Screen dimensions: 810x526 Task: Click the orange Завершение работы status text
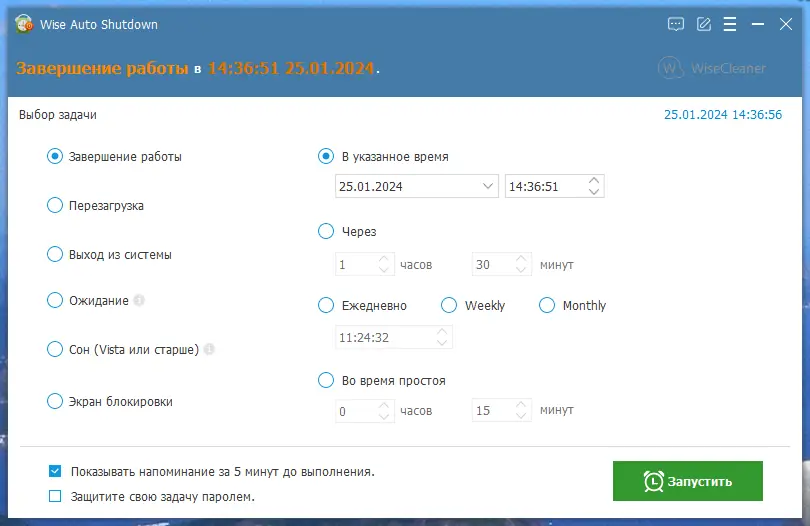click(102, 68)
